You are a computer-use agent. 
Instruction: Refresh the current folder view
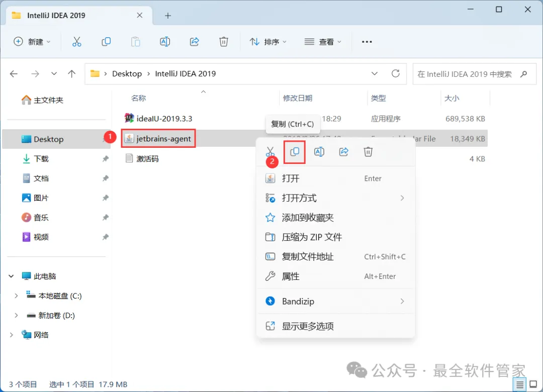396,73
